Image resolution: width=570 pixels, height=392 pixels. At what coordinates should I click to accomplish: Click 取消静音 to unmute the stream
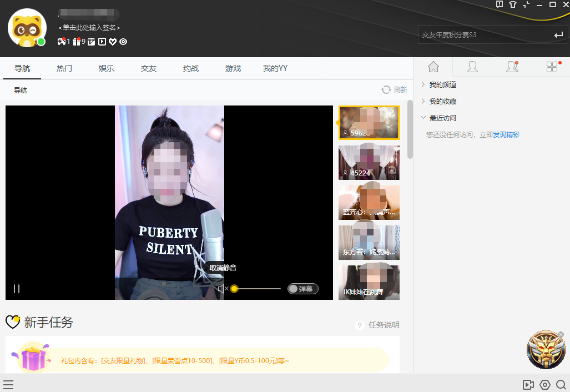[224, 267]
